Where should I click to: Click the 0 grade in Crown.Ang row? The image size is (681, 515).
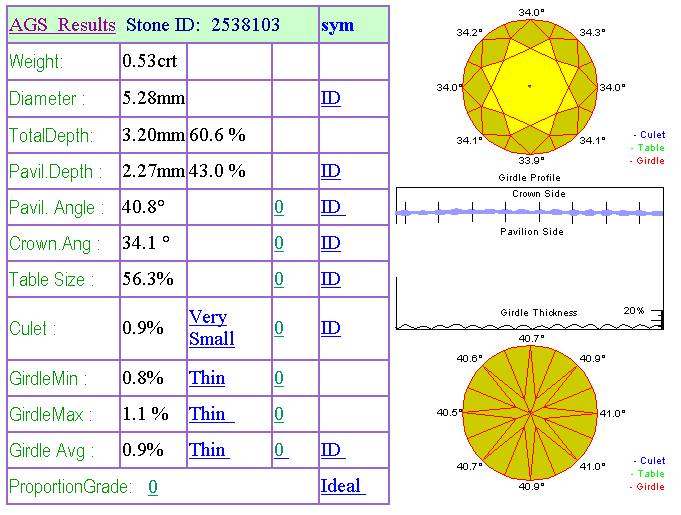(279, 243)
